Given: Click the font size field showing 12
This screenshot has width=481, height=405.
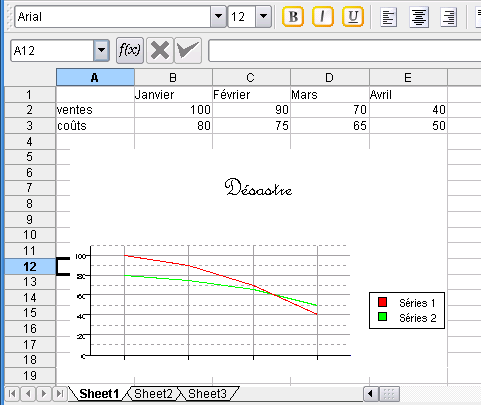Looking at the screenshot, I should pos(242,16).
